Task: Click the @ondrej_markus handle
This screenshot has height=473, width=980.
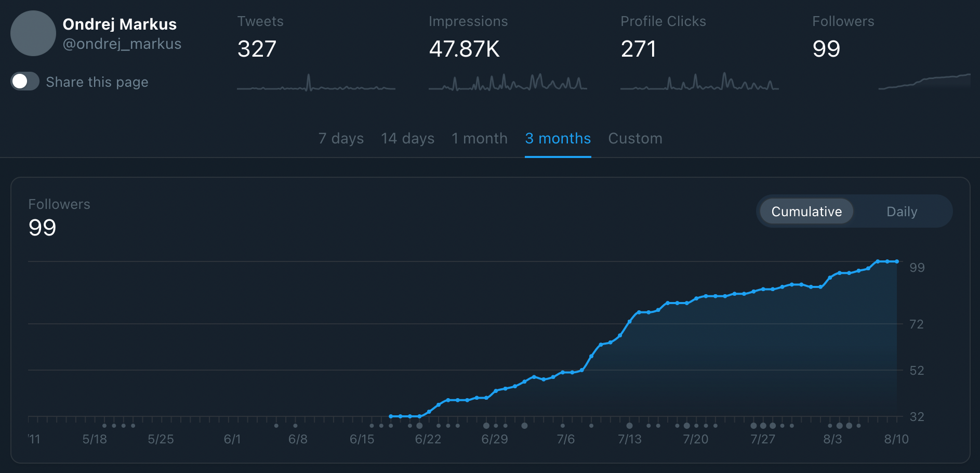Action: tap(122, 44)
